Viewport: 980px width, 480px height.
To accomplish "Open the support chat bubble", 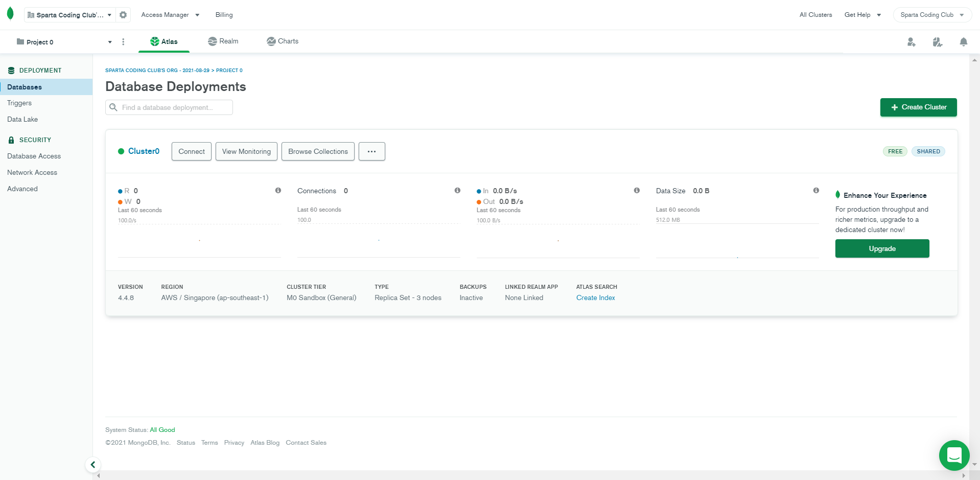I will 954,455.
